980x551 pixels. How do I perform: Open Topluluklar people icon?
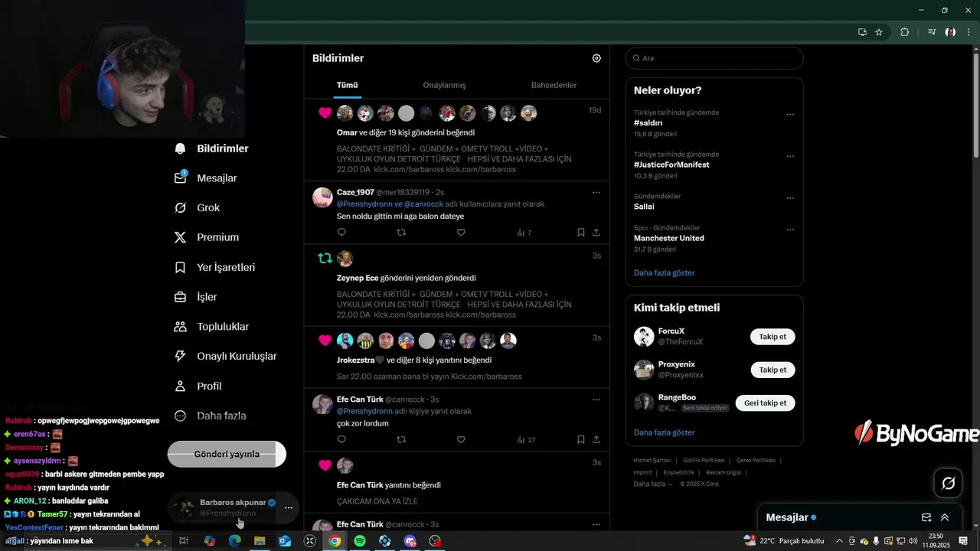tap(180, 327)
